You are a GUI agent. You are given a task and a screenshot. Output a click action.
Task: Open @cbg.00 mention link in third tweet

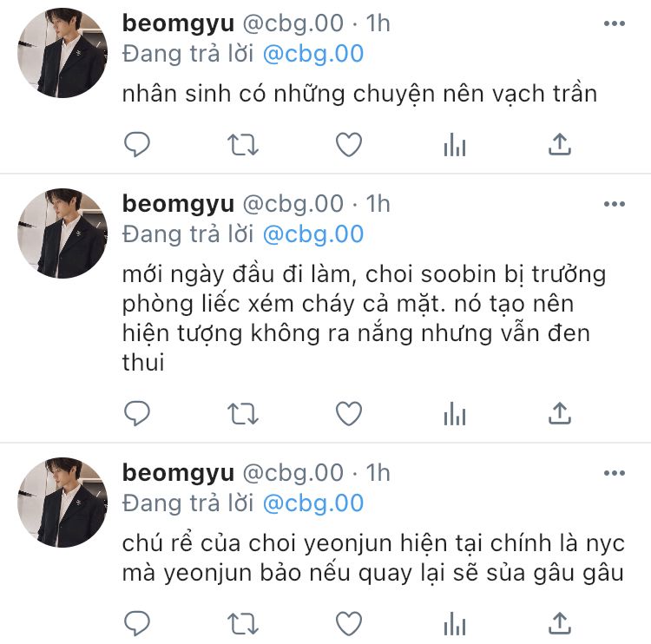point(313,503)
